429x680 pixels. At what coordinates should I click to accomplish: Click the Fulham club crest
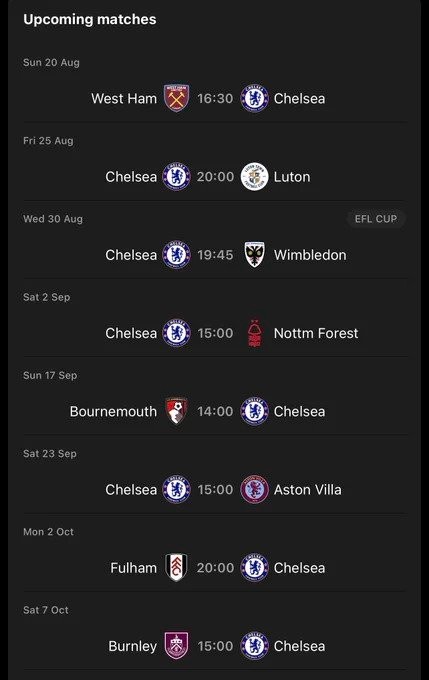pyautogui.click(x=177, y=567)
